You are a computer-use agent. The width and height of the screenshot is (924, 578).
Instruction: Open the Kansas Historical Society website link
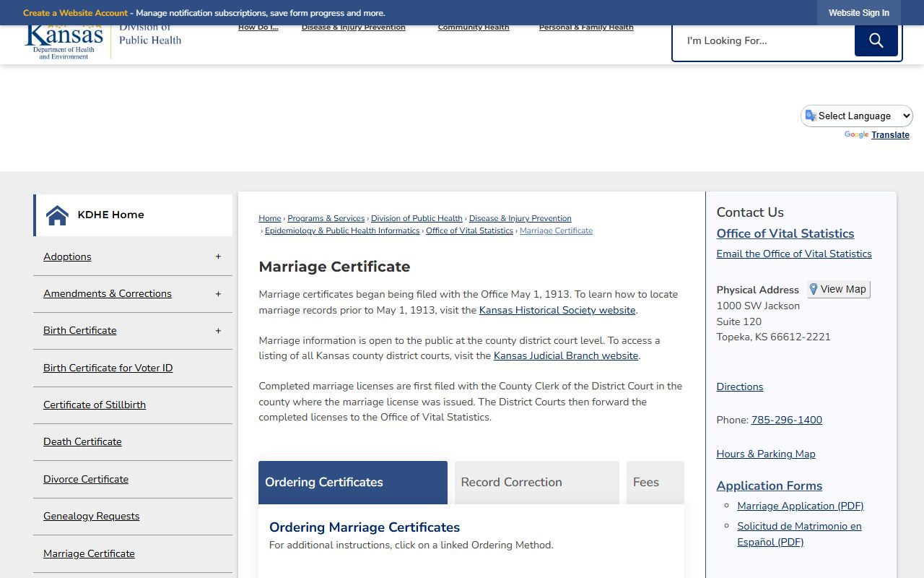coord(557,310)
